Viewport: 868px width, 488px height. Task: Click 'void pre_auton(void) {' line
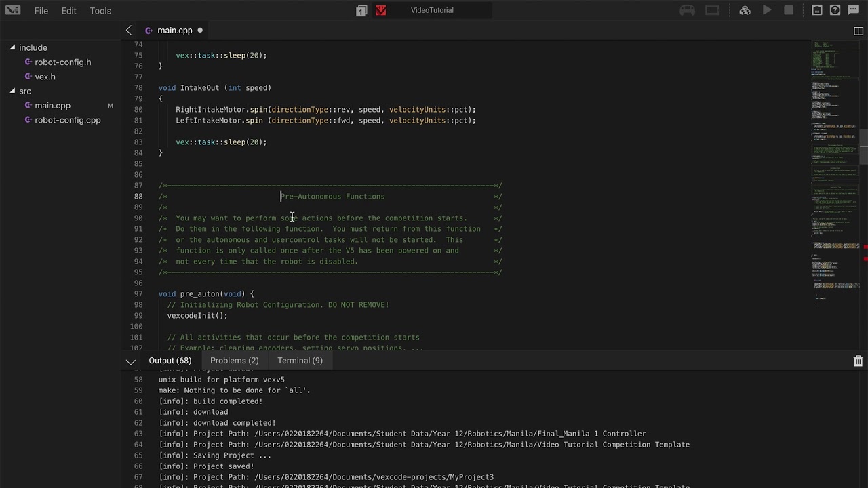pos(206,294)
